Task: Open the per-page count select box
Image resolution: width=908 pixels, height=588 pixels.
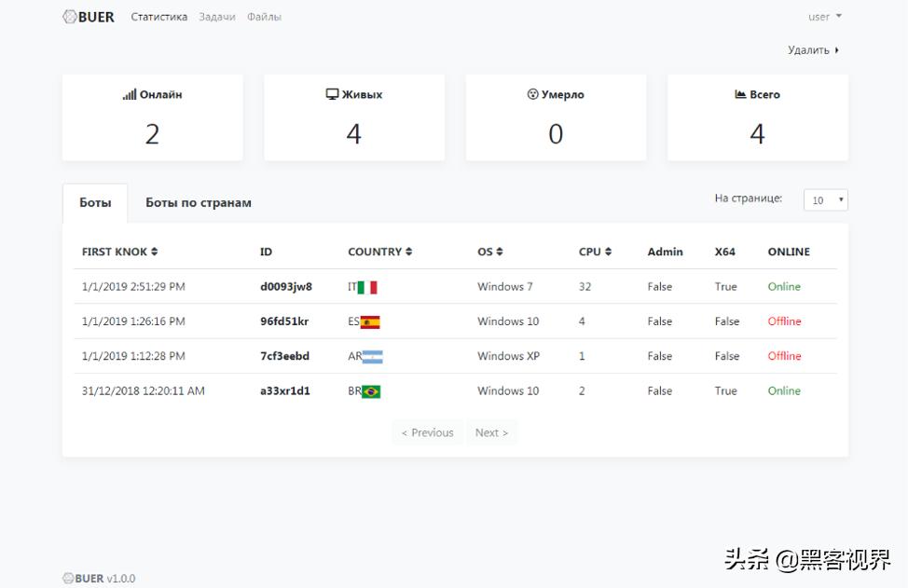Action: point(825,200)
